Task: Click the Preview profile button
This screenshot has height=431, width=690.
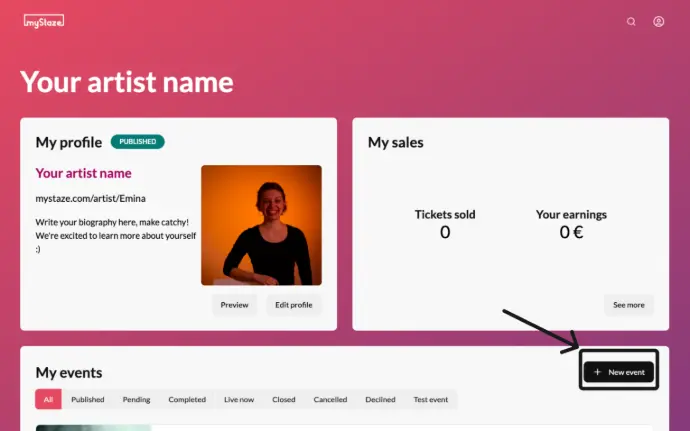Action: point(234,305)
